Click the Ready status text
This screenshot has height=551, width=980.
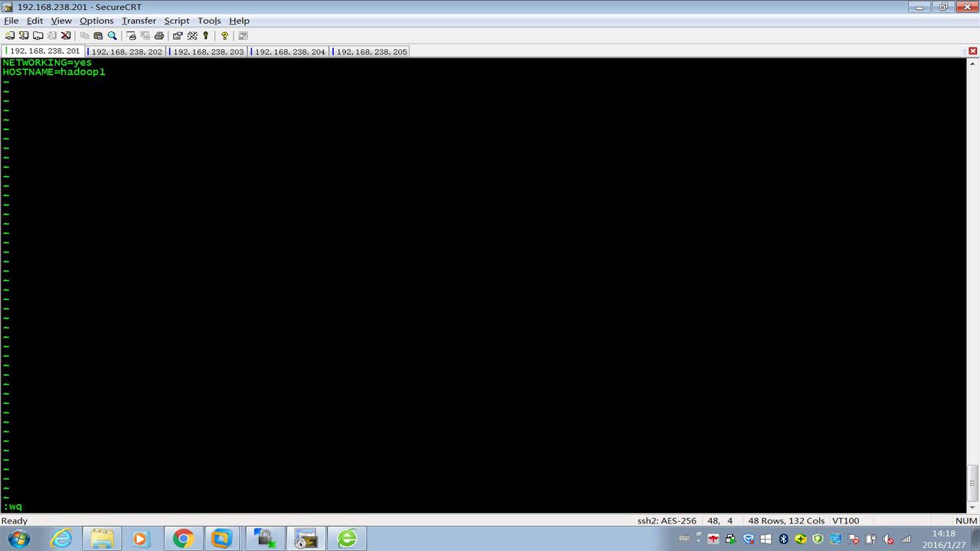tap(15, 521)
